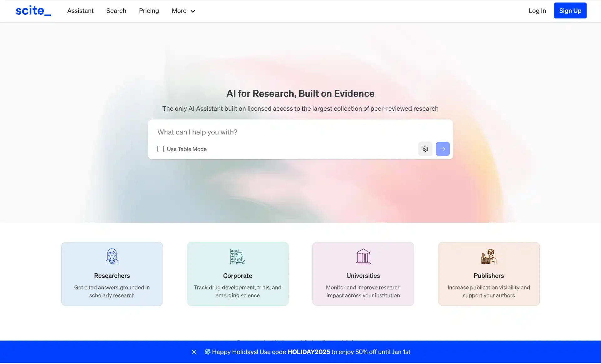Click the Log In link
The image size is (601, 364).
537,11
